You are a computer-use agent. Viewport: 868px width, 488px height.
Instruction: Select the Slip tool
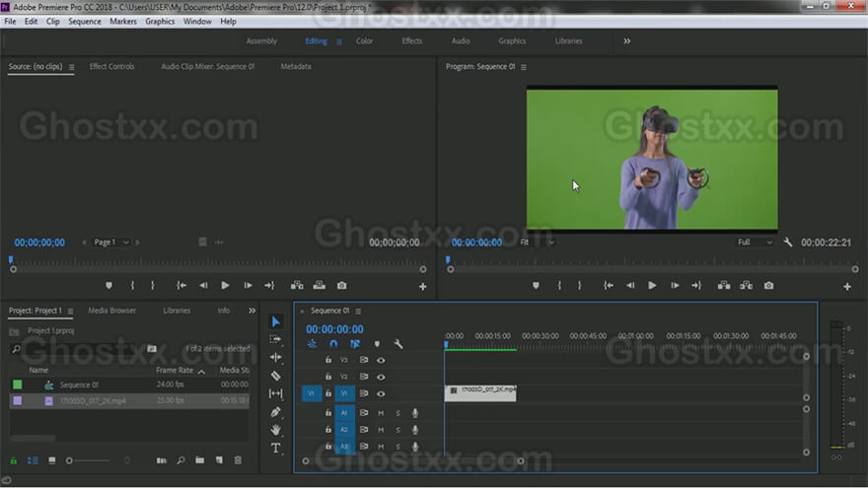[275, 393]
